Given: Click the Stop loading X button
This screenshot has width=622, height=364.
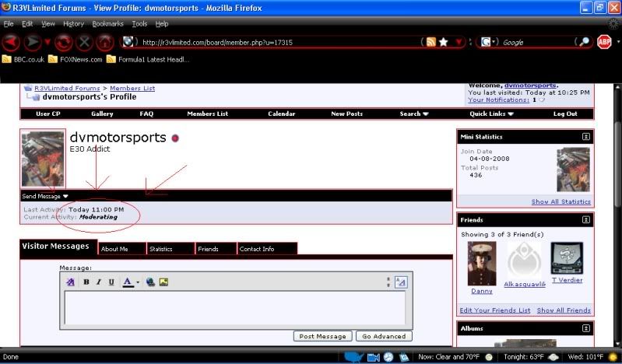Looking at the screenshot, I should (85, 42).
